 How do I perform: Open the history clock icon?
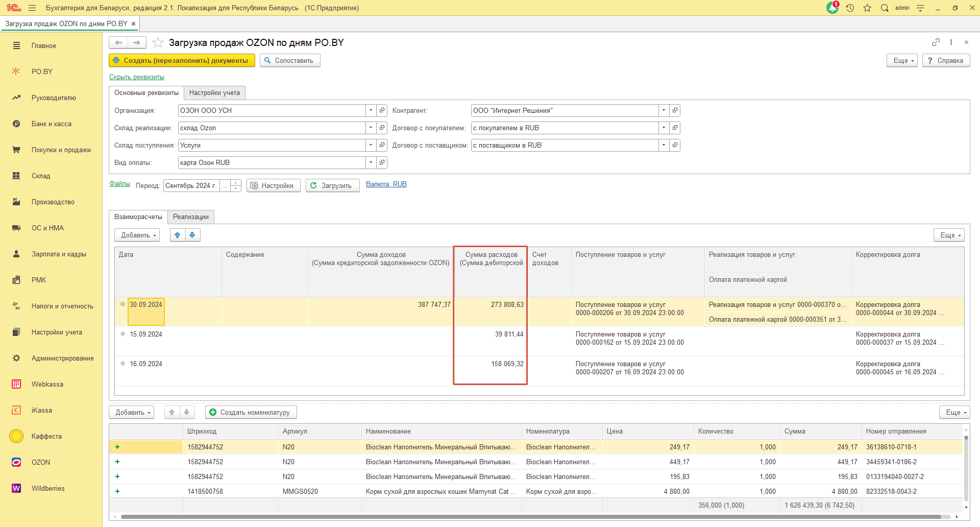(850, 8)
